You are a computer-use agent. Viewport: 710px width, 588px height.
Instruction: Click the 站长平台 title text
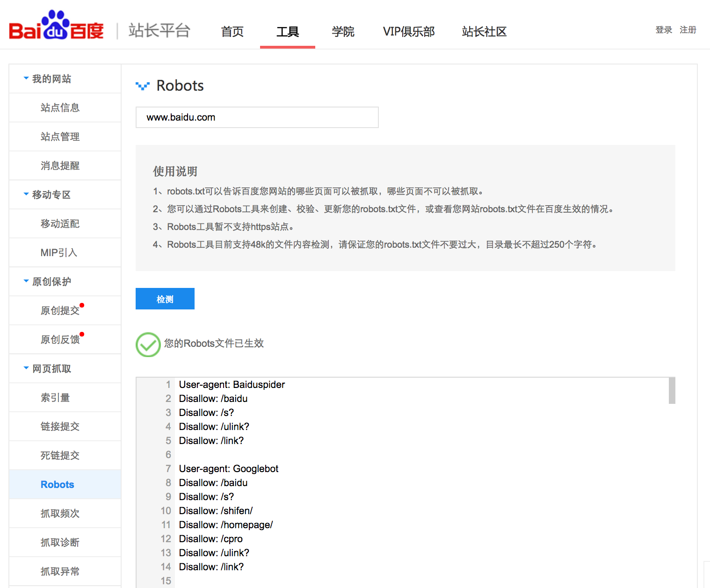point(159,30)
